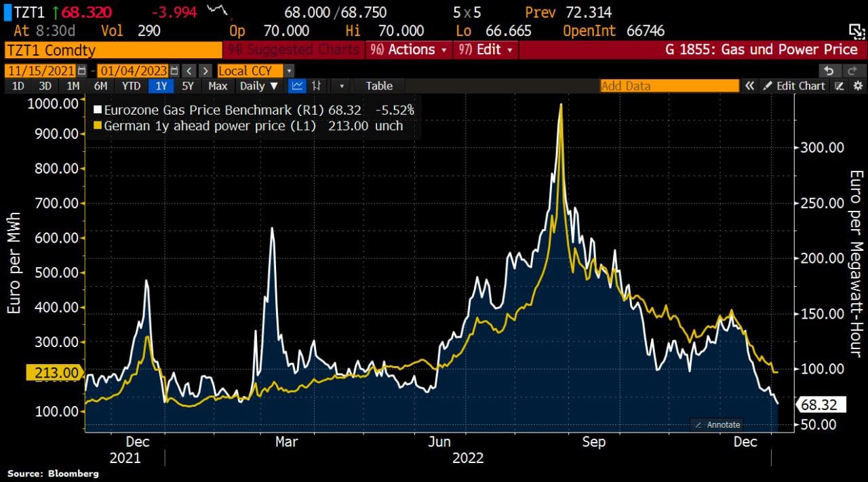Select the 1Y time range
The image size is (868, 482).
point(161,85)
